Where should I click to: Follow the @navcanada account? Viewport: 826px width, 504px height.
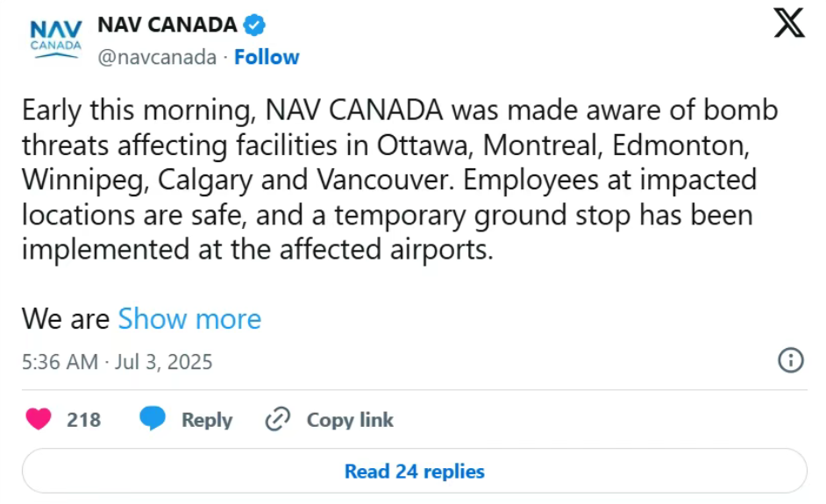267,57
